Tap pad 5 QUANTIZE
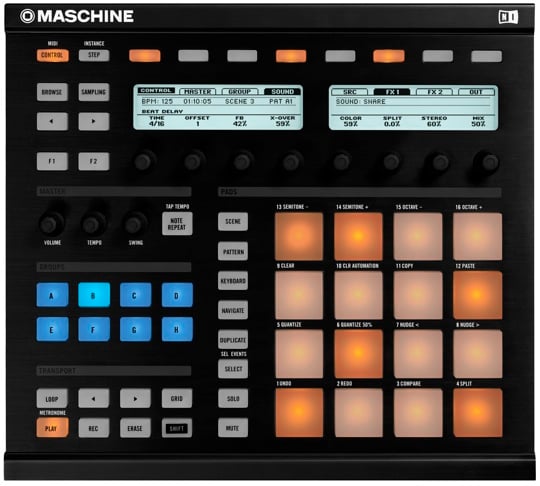The image size is (540, 486). [299, 354]
